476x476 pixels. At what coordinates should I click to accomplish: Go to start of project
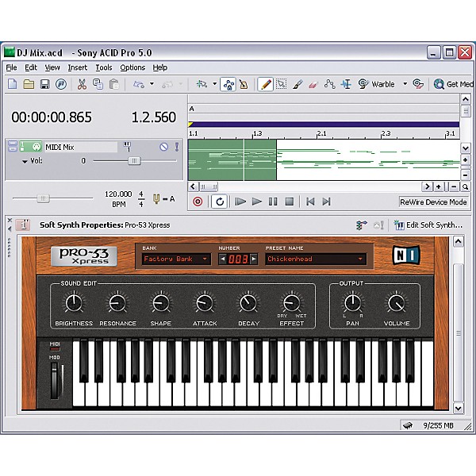click(310, 202)
